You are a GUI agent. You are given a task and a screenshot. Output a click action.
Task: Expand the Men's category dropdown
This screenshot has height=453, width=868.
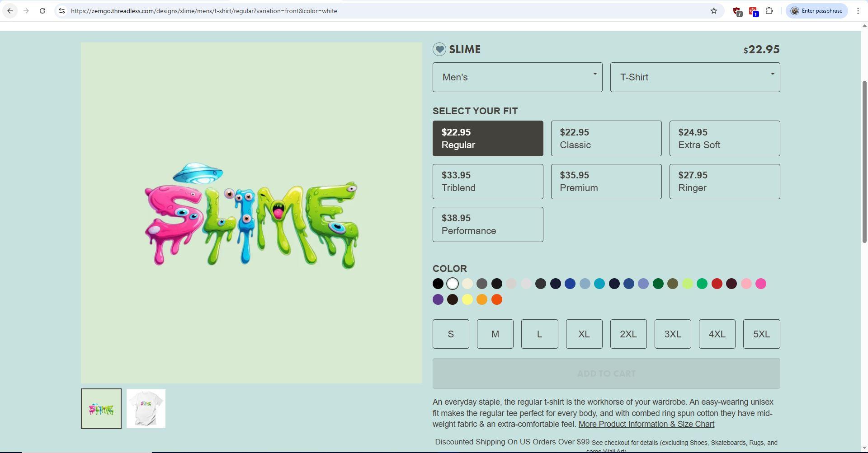pos(517,77)
